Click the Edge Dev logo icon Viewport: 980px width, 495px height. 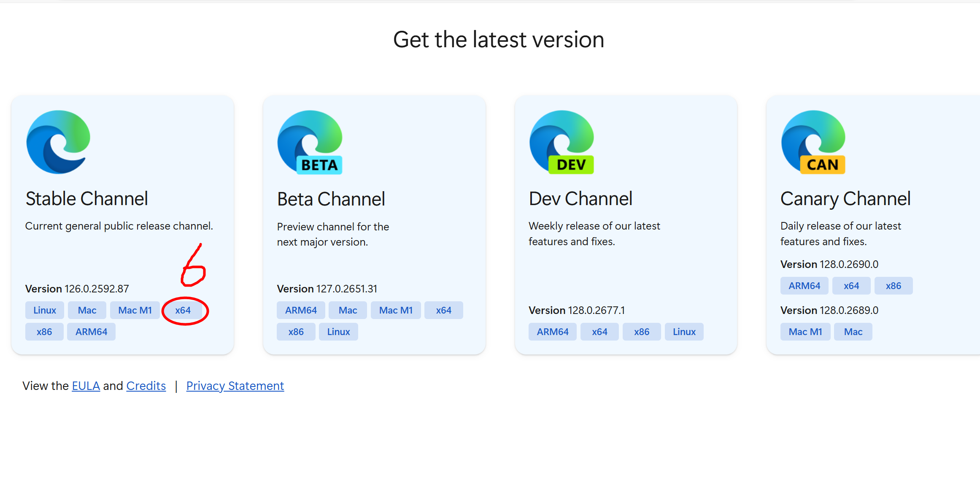(562, 142)
